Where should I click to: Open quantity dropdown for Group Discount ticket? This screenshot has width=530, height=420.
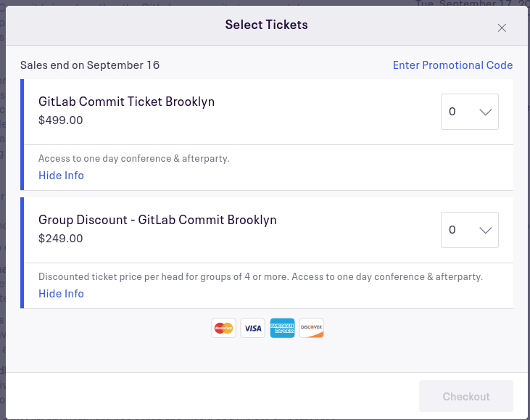470,230
